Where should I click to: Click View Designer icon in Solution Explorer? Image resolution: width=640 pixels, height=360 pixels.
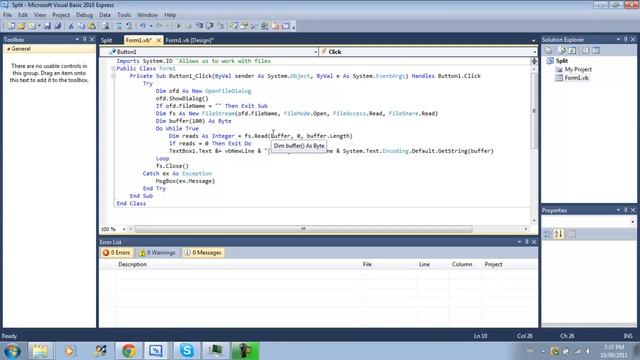pos(596,51)
